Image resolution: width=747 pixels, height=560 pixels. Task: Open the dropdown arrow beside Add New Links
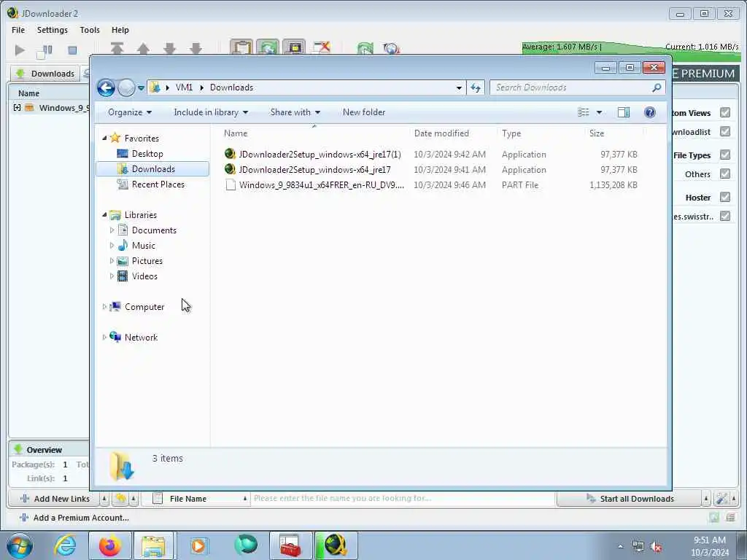[x=104, y=499]
